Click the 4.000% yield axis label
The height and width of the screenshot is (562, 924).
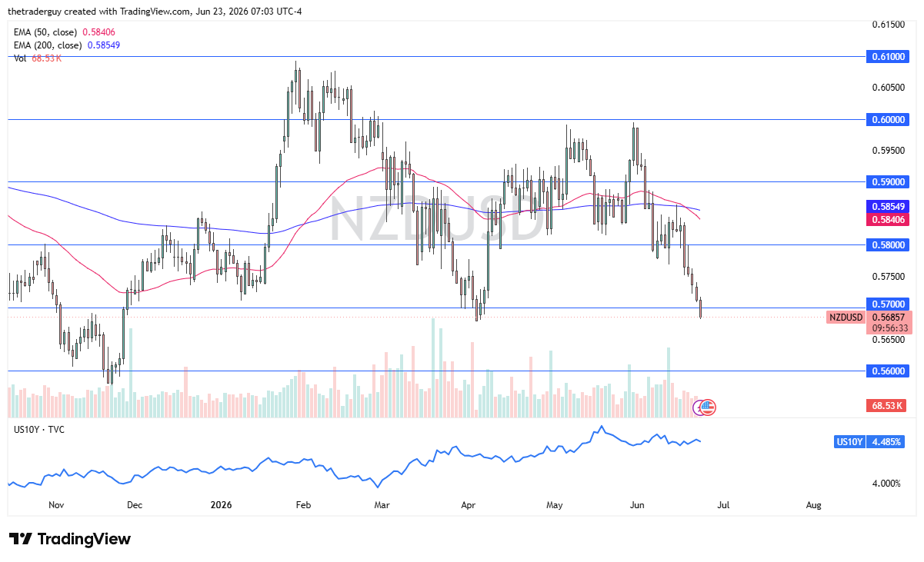tap(887, 484)
